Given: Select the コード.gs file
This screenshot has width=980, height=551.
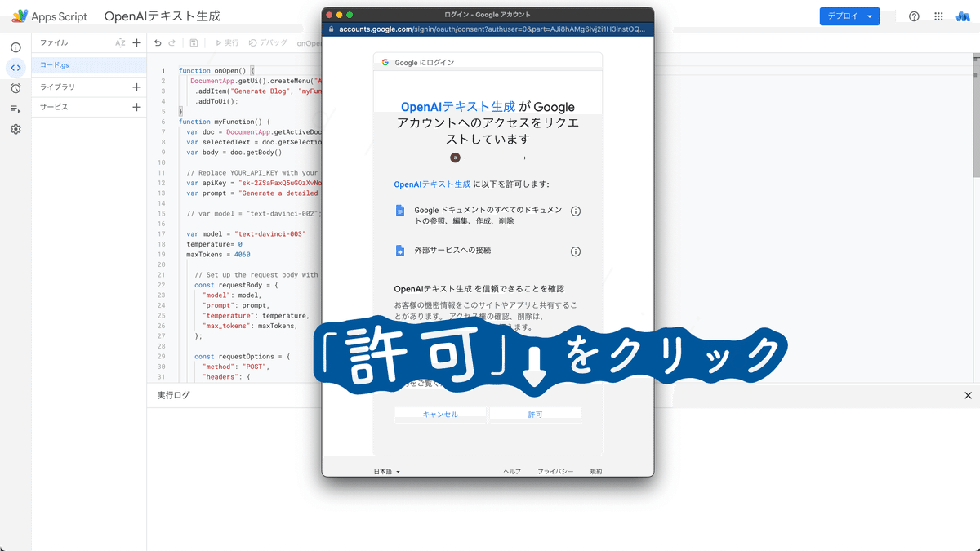Looking at the screenshot, I should [88, 65].
